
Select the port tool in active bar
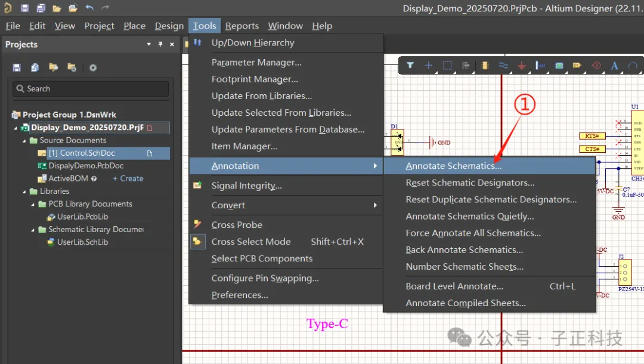(x=577, y=65)
